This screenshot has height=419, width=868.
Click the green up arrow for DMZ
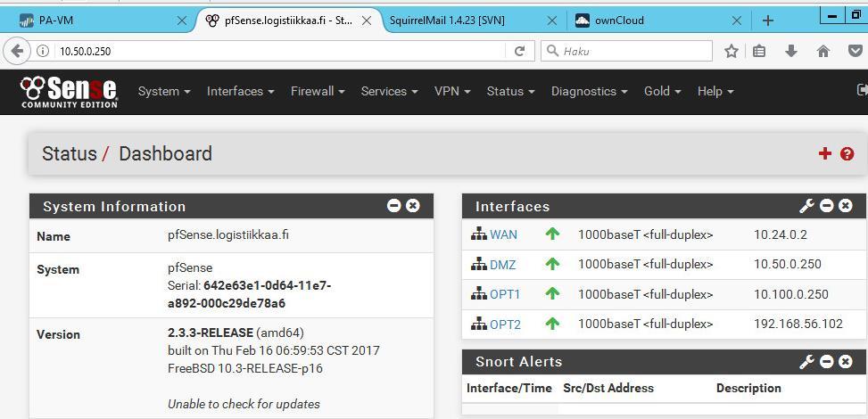[x=552, y=264]
